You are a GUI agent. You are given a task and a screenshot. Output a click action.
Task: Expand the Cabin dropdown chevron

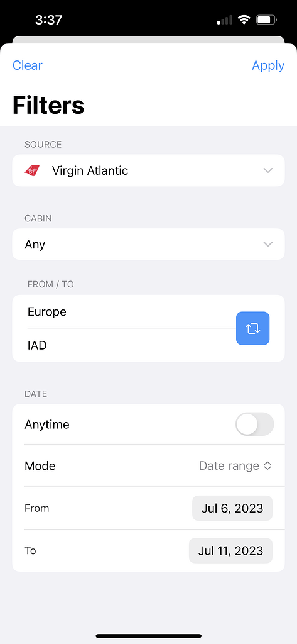pos(268,244)
